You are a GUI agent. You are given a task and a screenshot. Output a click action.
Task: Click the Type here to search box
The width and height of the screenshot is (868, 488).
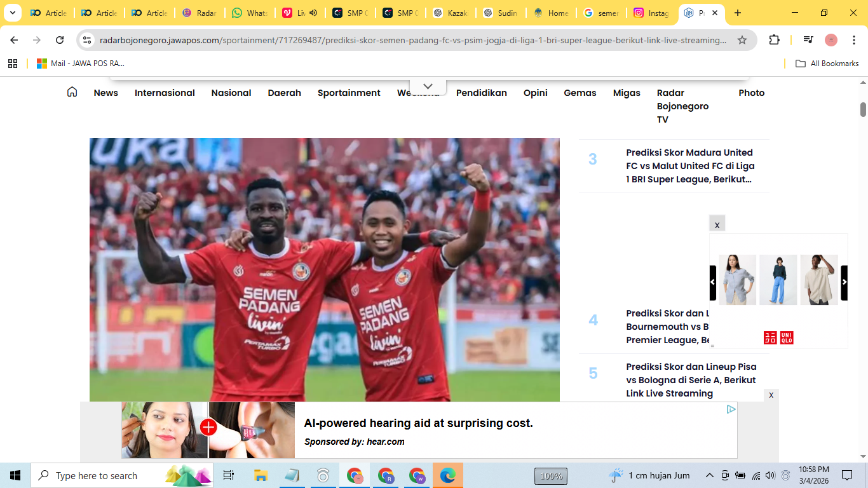click(122, 475)
